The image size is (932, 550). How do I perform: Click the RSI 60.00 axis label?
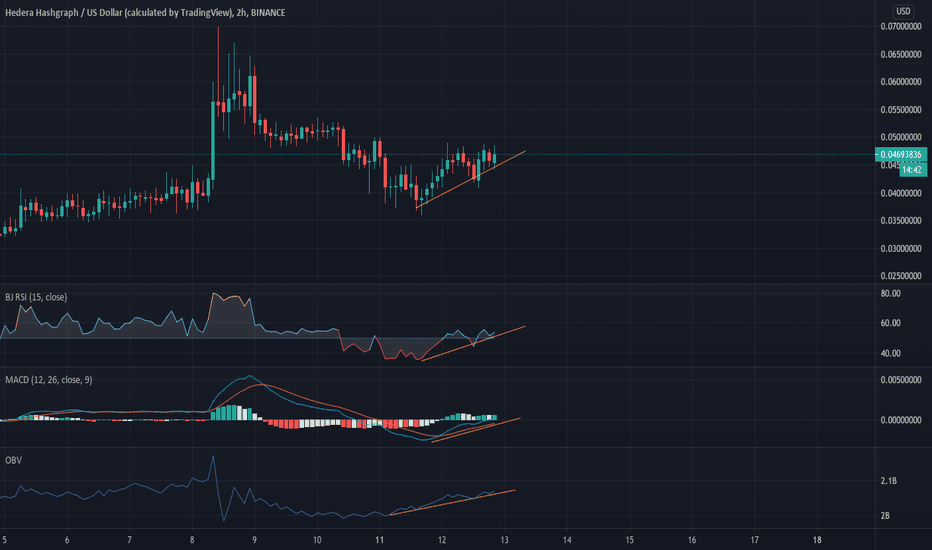tap(890, 323)
